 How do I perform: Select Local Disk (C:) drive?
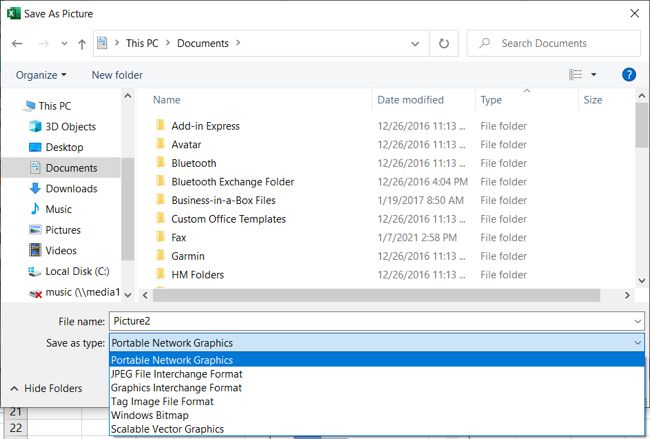(x=77, y=271)
